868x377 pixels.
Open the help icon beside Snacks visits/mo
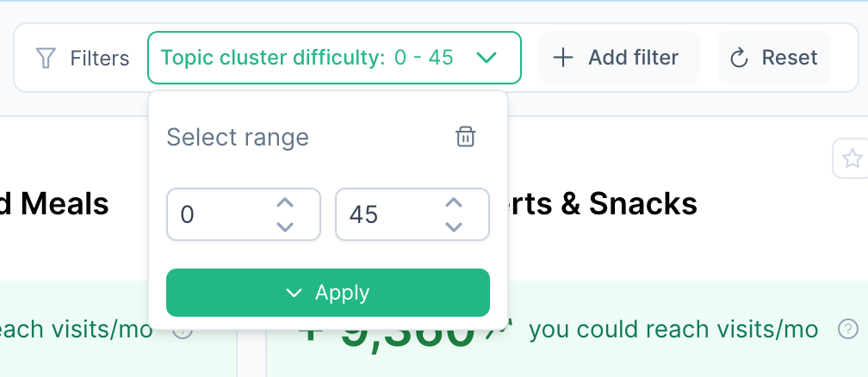(x=848, y=329)
